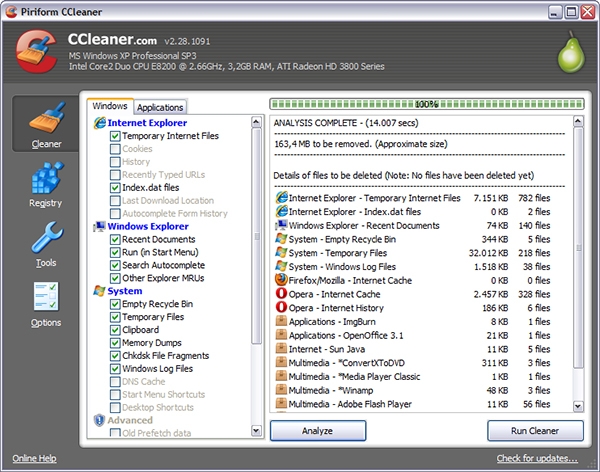Enable Old Prefetch data checkbox
600x472 pixels.
115,433
